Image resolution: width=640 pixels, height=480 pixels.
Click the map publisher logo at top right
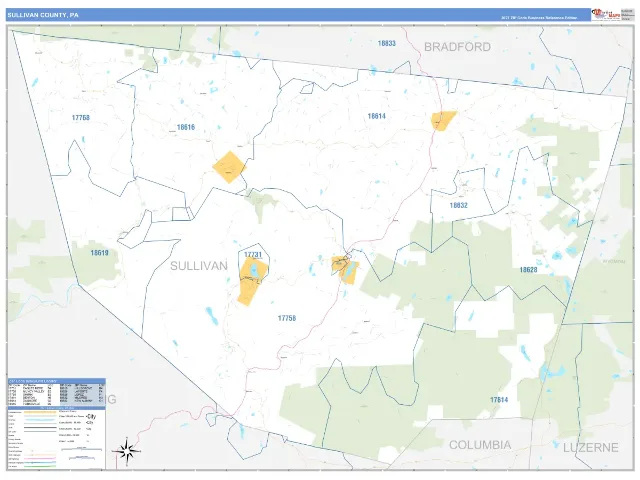click(x=606, y=14)
